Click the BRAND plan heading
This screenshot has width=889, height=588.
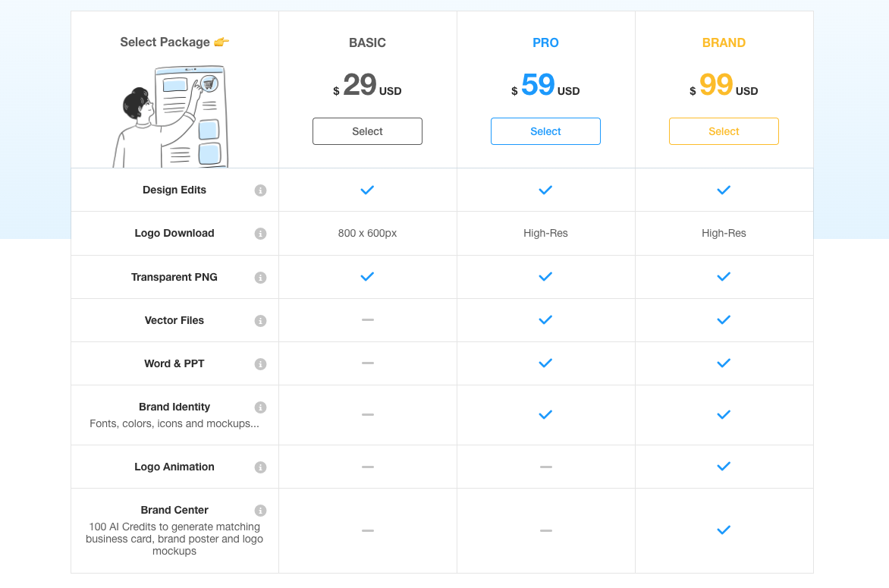[x=724, y=43]
